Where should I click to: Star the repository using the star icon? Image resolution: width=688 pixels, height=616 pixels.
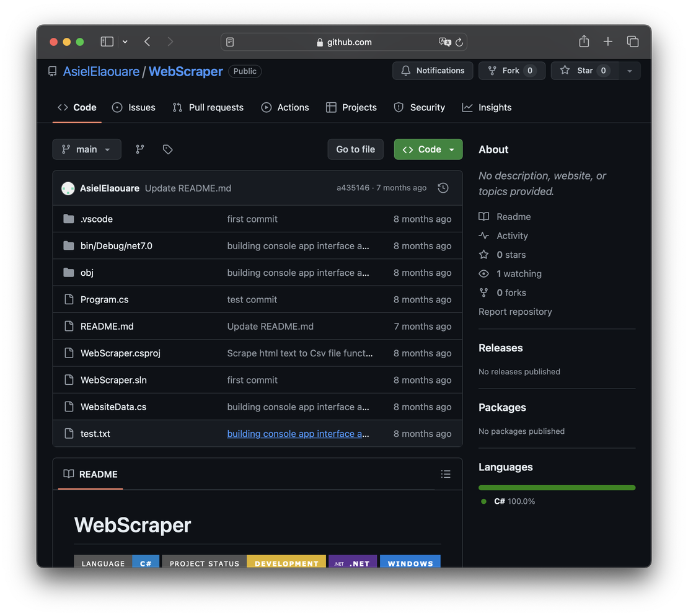565,70
